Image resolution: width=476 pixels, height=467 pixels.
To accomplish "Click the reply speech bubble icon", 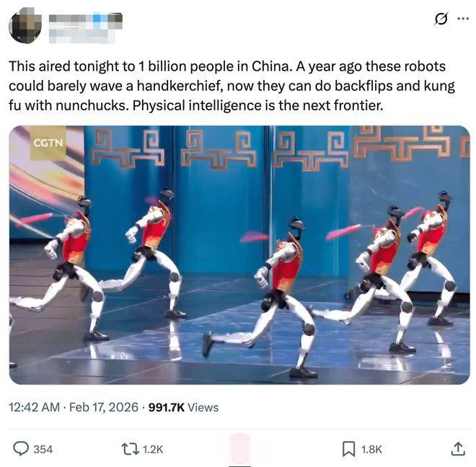I will 21,449.
